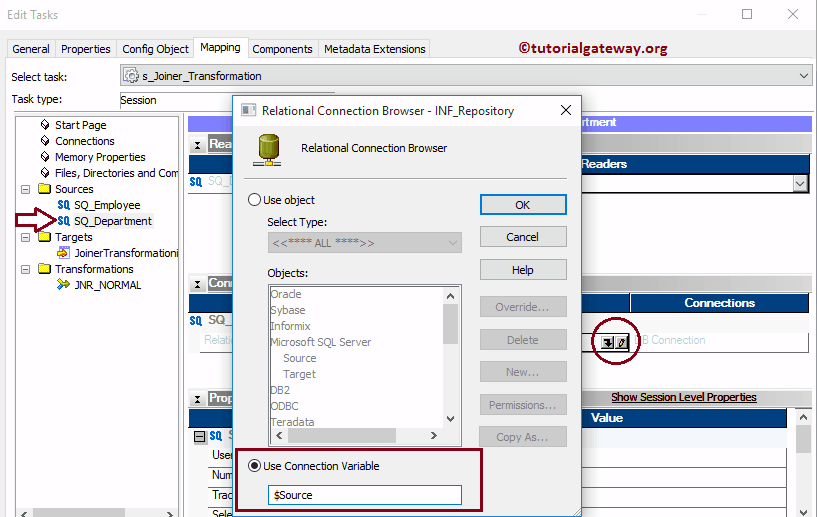
Task: Click the New... button
Action: (x=523, y=372)
